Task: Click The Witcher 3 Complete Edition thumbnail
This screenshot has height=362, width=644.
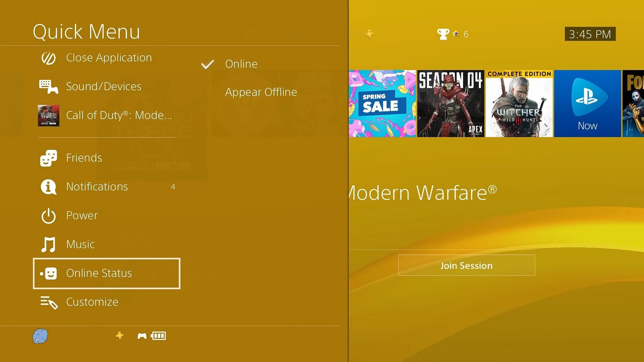Action: (x=521, y=104)
